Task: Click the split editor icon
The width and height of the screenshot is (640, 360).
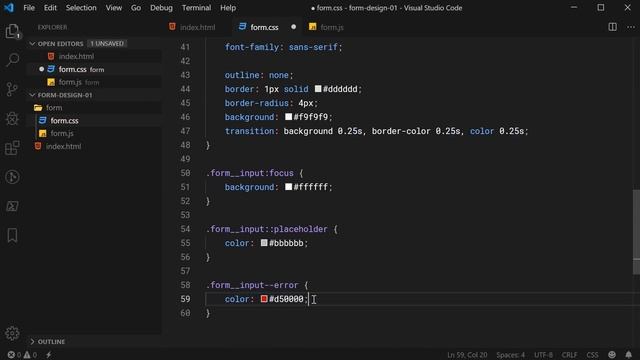Action: (x=612, y=27)
